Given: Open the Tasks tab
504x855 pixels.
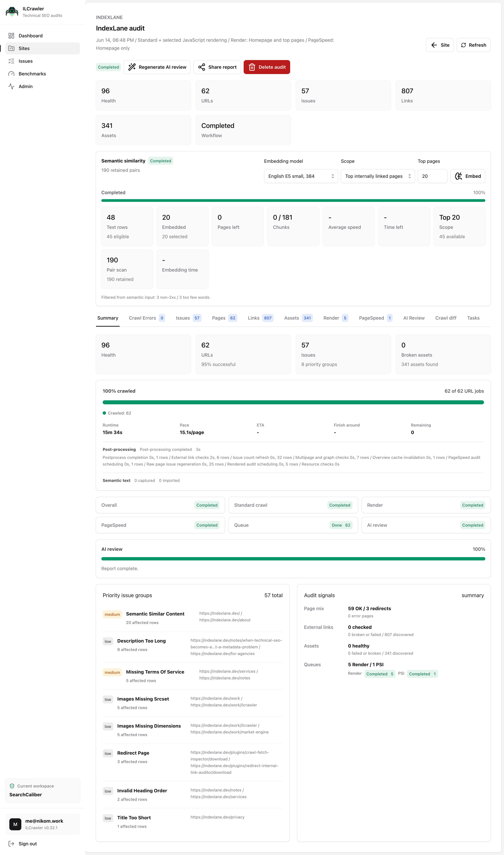Looking at the screenshot, I should pyautogui.click(x=473, y=318).
